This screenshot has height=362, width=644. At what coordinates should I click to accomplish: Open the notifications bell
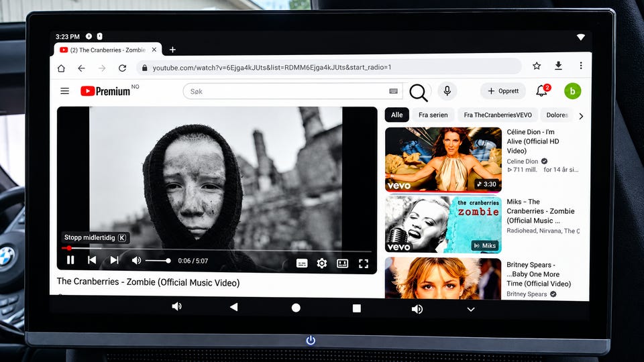point(542,90)
